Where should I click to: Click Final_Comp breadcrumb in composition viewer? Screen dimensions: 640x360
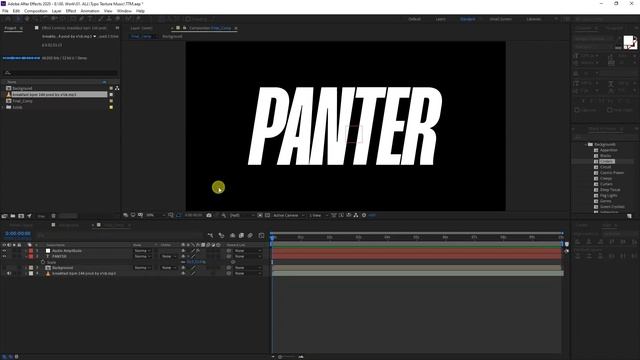[x=141, y=36]
